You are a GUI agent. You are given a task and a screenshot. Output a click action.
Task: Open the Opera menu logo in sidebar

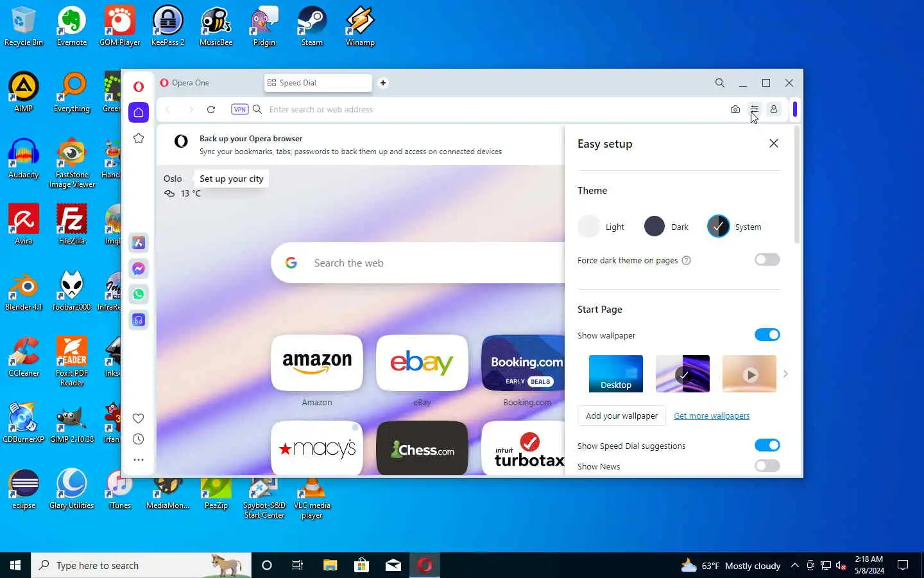tap(139, 86)
